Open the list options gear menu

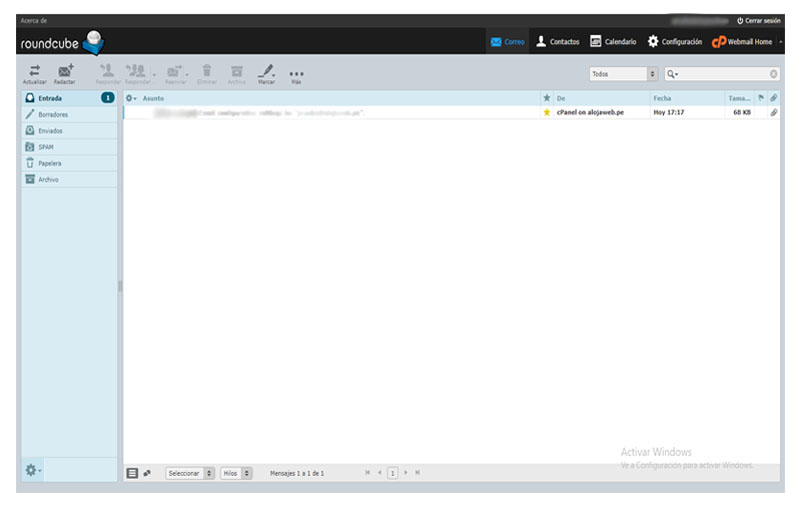pyautogui.click(x=131, y=98)
